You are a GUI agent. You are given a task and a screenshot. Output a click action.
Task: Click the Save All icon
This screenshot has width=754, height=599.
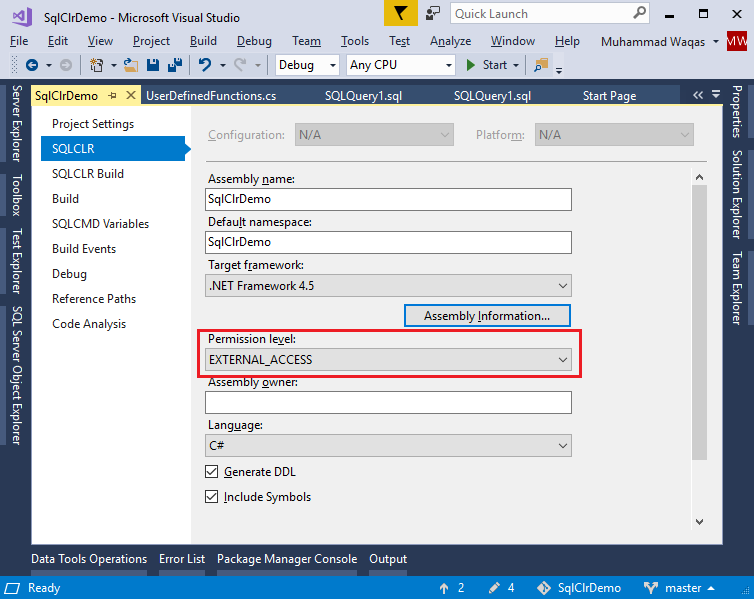(175, 65)
